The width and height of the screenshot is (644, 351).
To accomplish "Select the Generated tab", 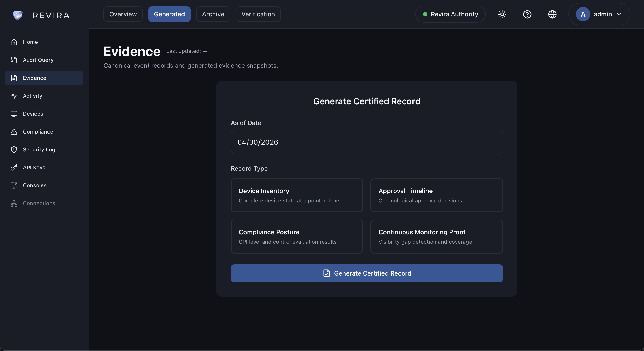I will 169,14.
